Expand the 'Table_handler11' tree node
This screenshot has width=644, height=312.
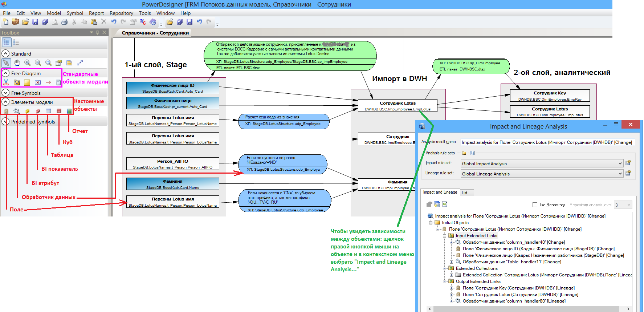452,262
